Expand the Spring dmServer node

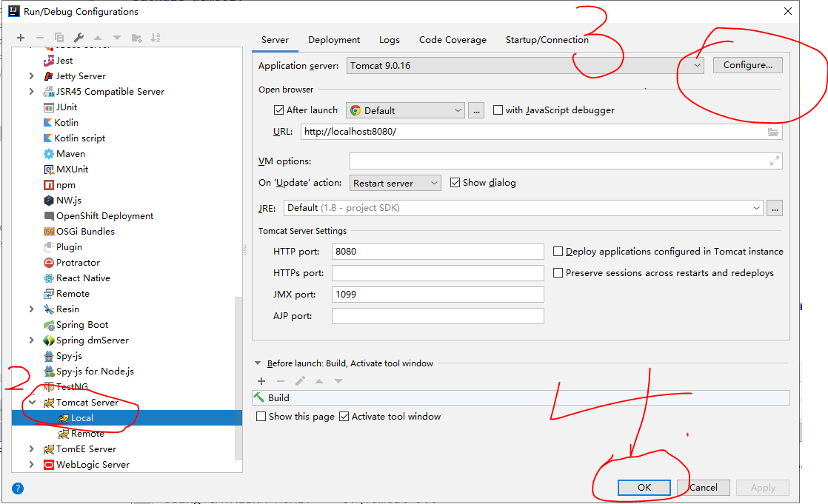pos(31,340)
